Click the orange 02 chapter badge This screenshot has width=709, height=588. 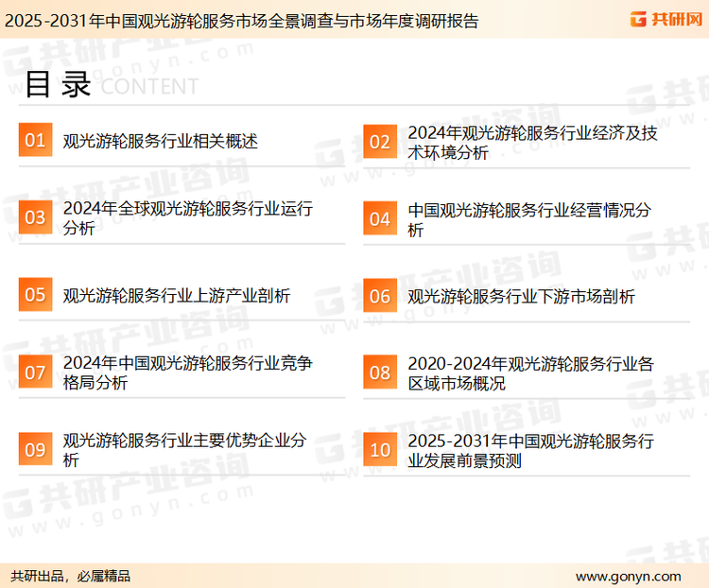(380, 142)
